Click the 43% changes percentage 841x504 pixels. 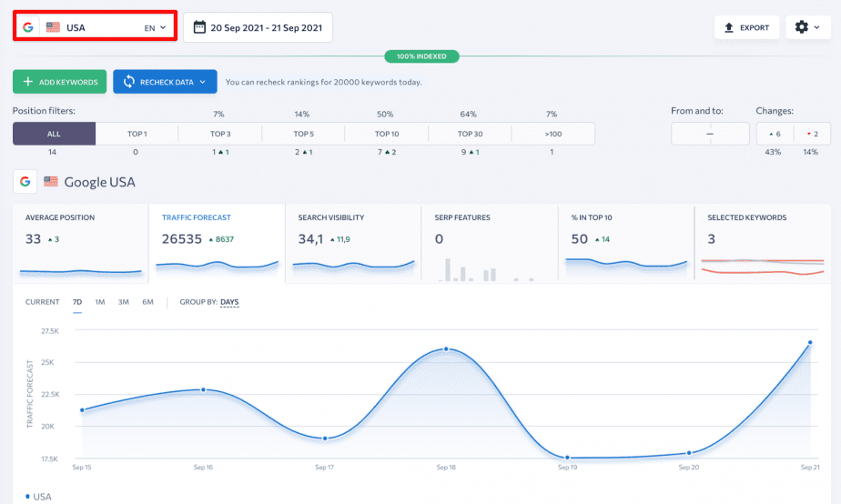click(x=773, y=152)
